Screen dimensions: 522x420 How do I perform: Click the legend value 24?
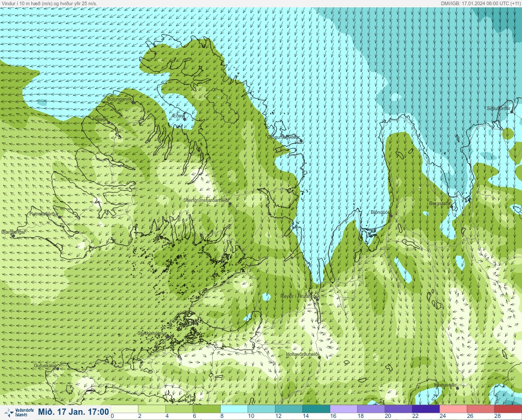click(443, 416)
